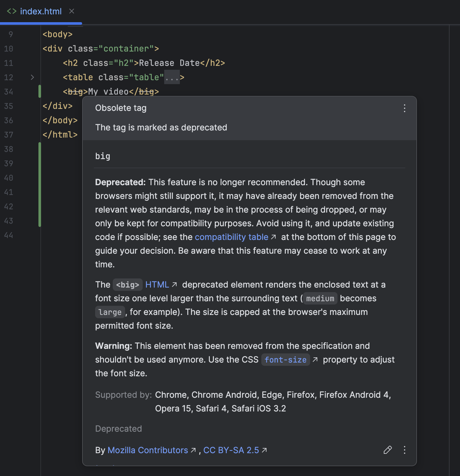Click the "medium" inline code chip
The height and width of the screenshot is (476, 460).
(320, 298)
